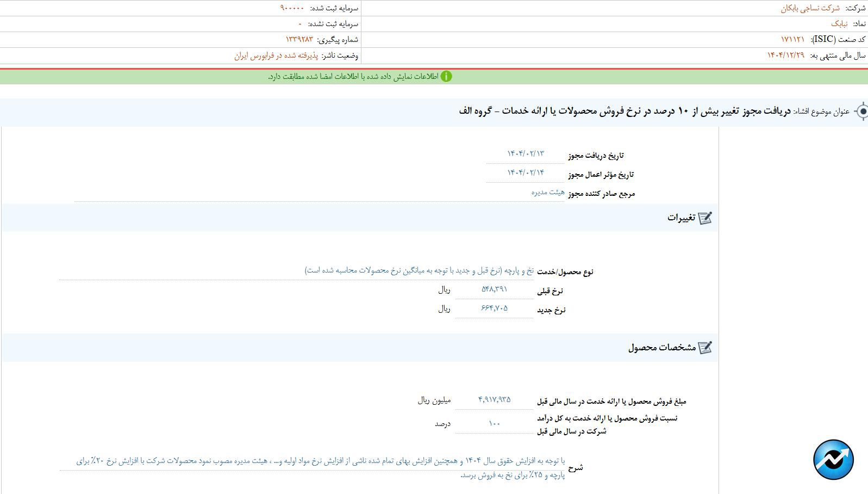The width and height of the screenshot is (868, 494).
Task: Click the round blue chart logo icon
Action: pyautogui.click(x=833, y=460)
